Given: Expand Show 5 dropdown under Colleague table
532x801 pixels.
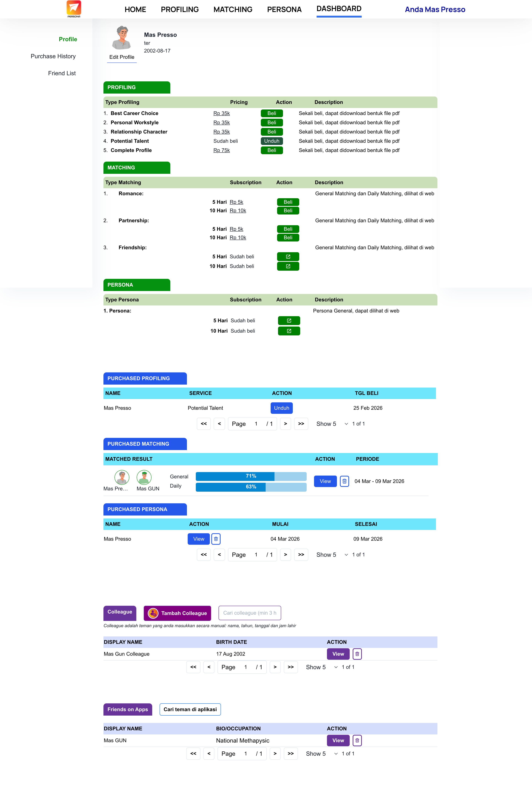Looking at the screenshot, I should click(321, 667).
